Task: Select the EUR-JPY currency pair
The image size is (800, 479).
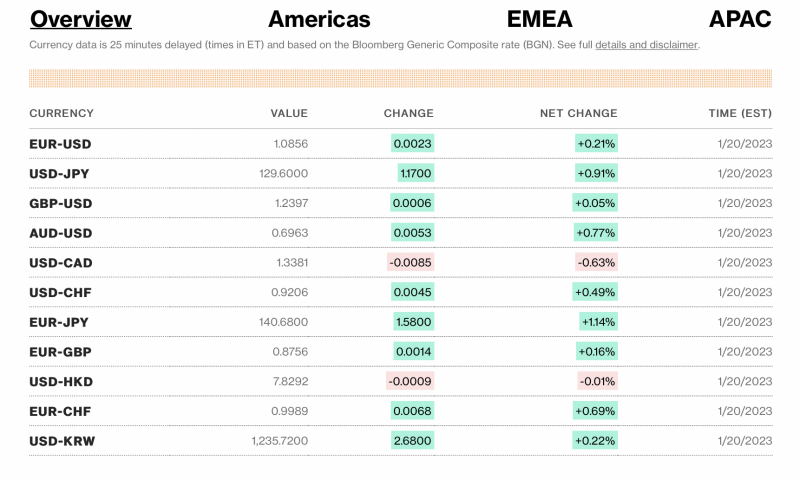Action: pos(59,322)
